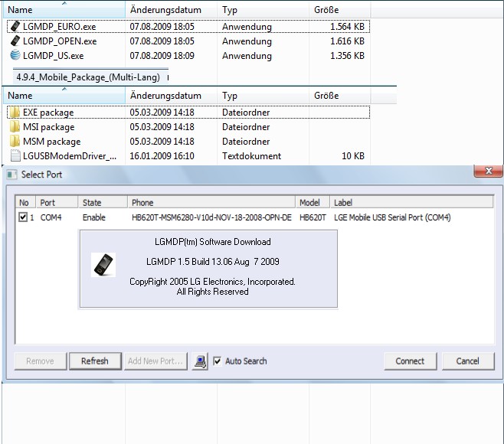Uncheck the COM4 port row checkbox
This screenshot has width=504, height=444.
[x=23, y=217]
